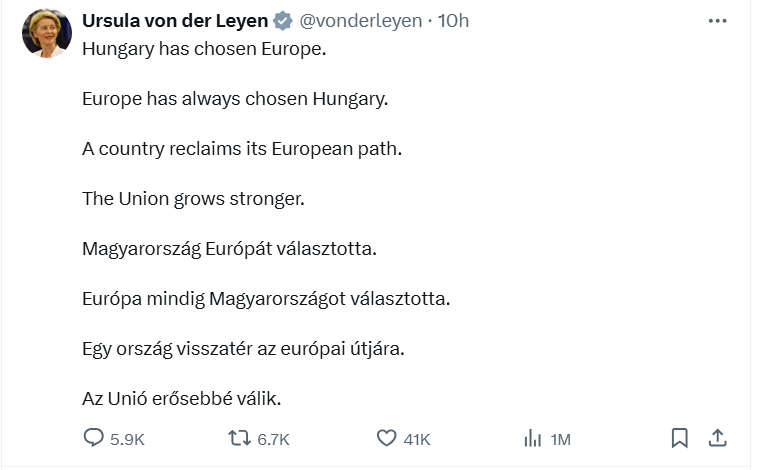Like the post with the heart icon
Viewport: 769px width, 470px height.
click(387, 438)
